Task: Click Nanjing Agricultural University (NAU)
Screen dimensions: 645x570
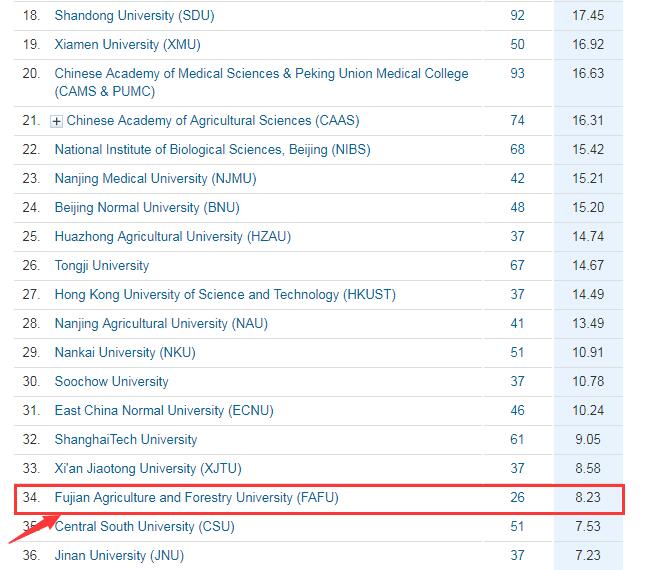Action: pyautogui.click(x=161, y=324)
